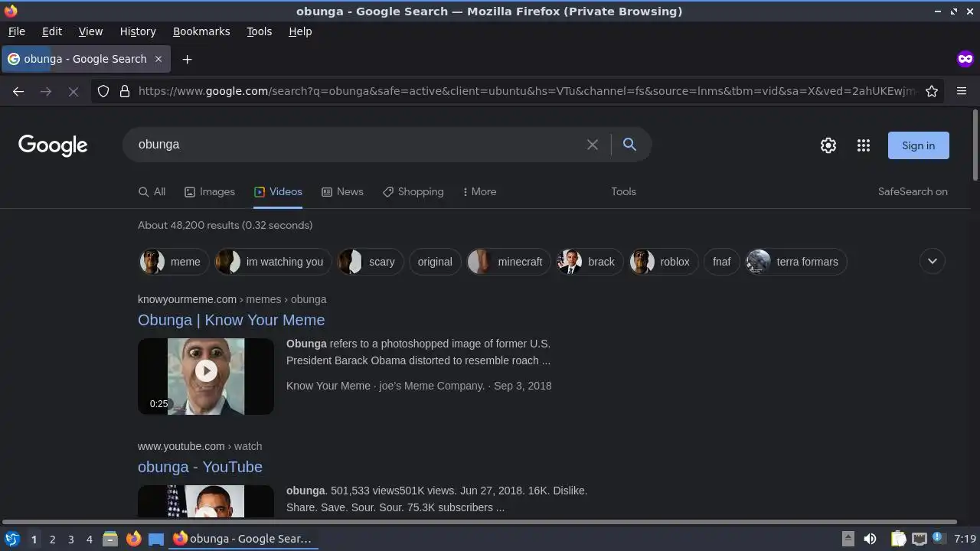Switch to workspace 2
Image resolution: width=980 pixels, height=551 pixels.
(x=52, y=539)
